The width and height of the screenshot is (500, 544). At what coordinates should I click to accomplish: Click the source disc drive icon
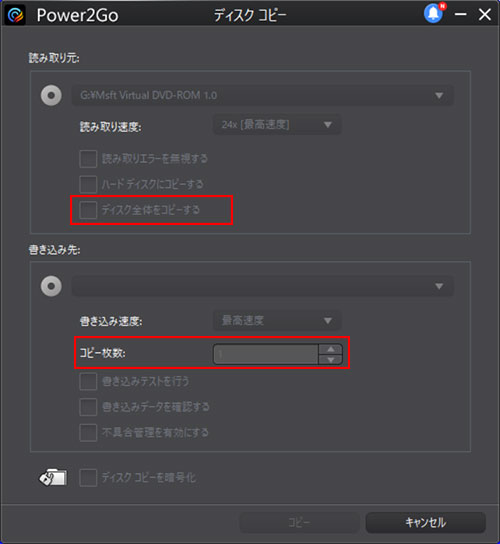51,95
